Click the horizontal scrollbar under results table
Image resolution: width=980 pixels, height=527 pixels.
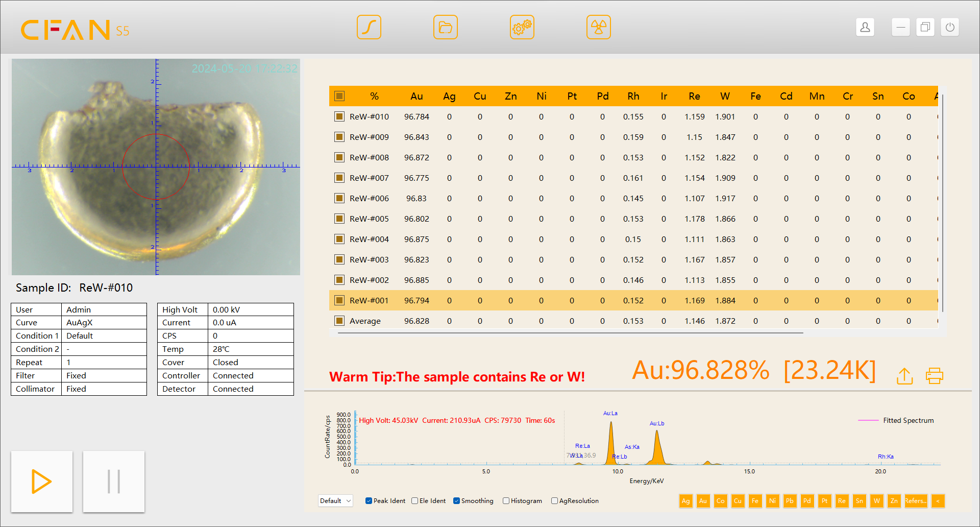[x=571, y=333]
